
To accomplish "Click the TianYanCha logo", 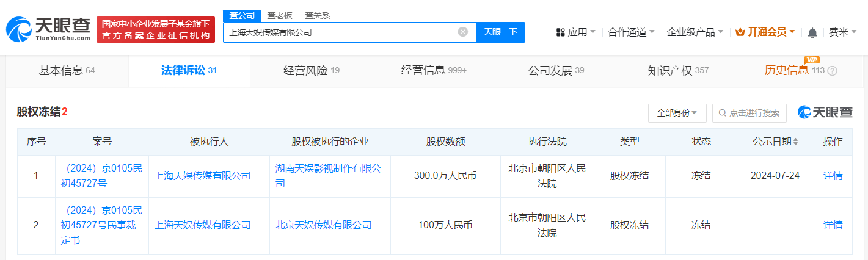I will click(x=48, y=29).
